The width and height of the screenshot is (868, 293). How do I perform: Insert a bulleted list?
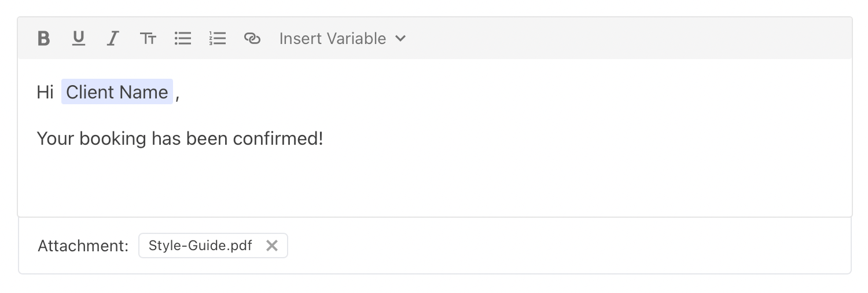(x=183, y=39)
